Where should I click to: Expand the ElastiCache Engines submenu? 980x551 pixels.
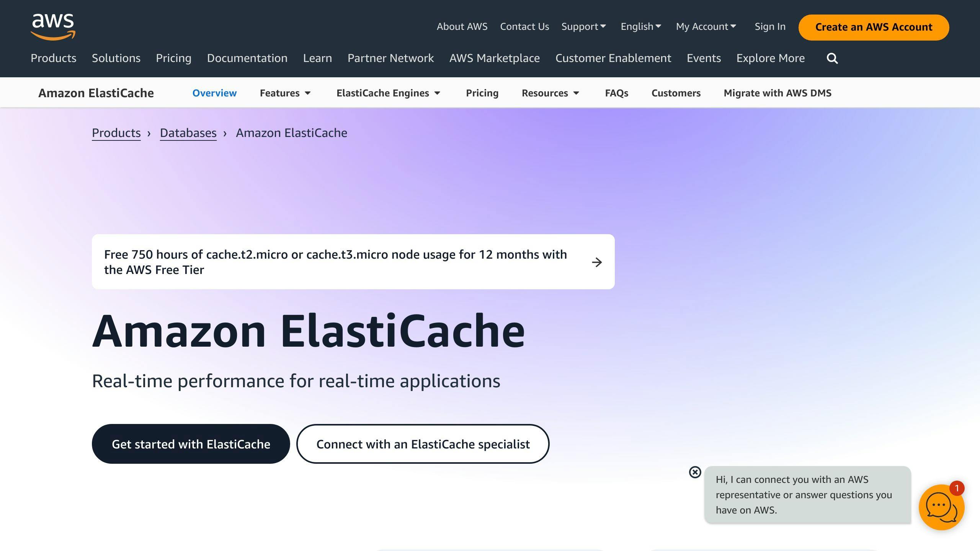[x=389, y=93]
